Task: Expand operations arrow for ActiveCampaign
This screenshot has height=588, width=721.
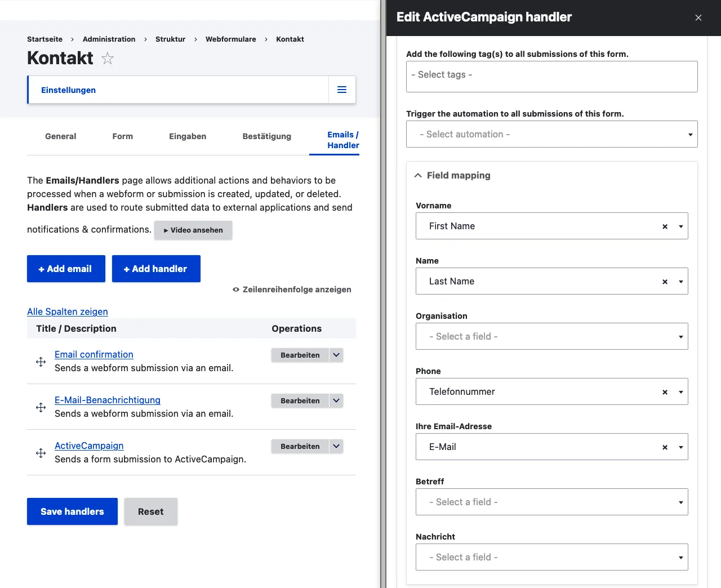Action: (x=336, y=446)
